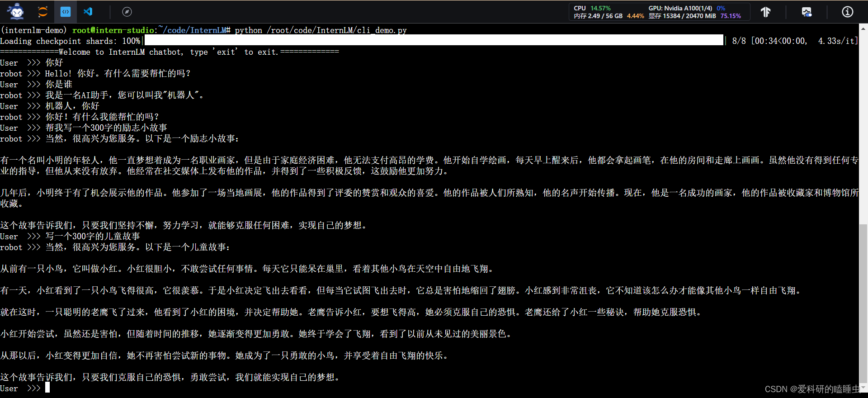Screen dimensions: 868x398
Task: Click the (internlm-demo) environment label
Action: pos(34,30)
